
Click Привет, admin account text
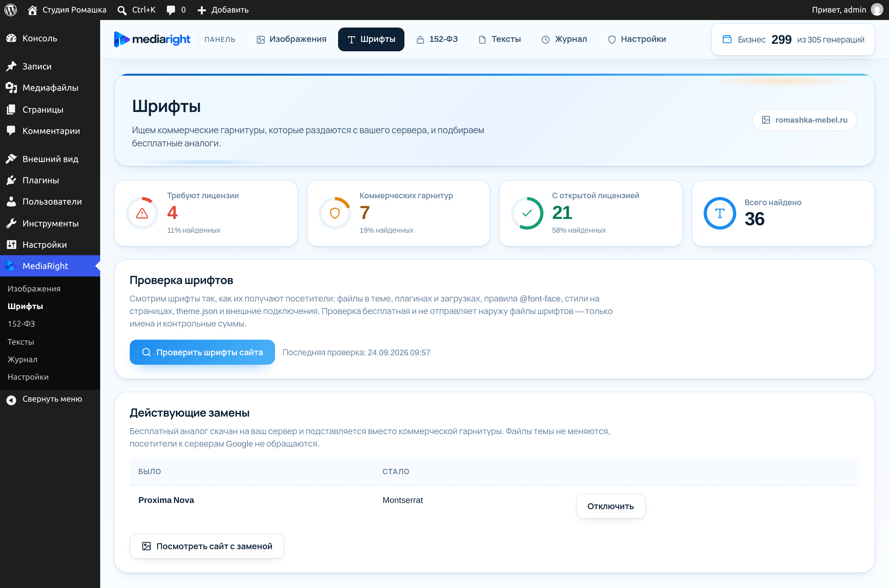pos(839,10)
